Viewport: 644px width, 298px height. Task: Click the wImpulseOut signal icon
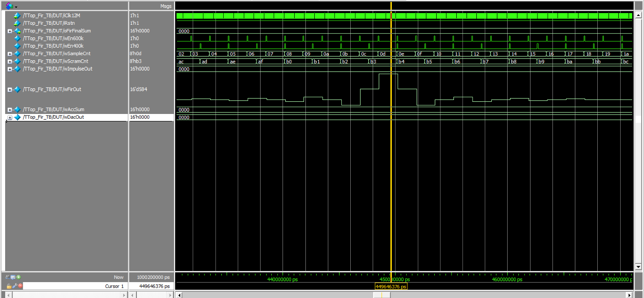tap(17, 69)
